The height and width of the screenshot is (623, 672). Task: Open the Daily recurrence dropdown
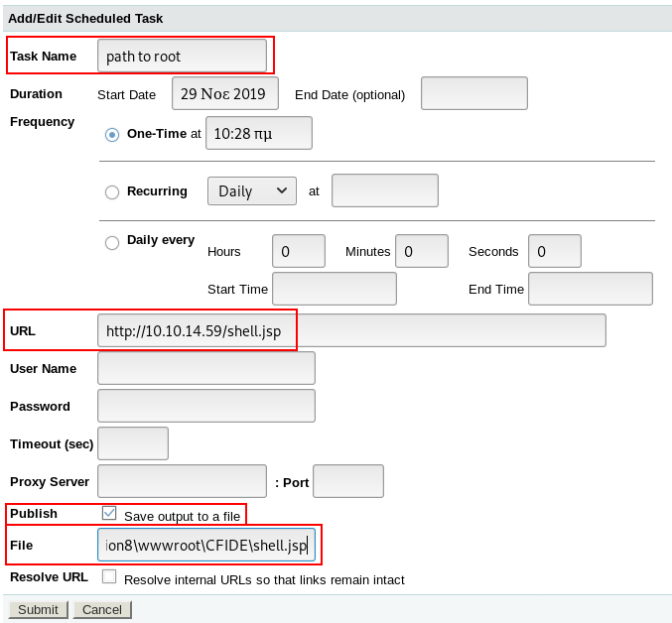252,190
